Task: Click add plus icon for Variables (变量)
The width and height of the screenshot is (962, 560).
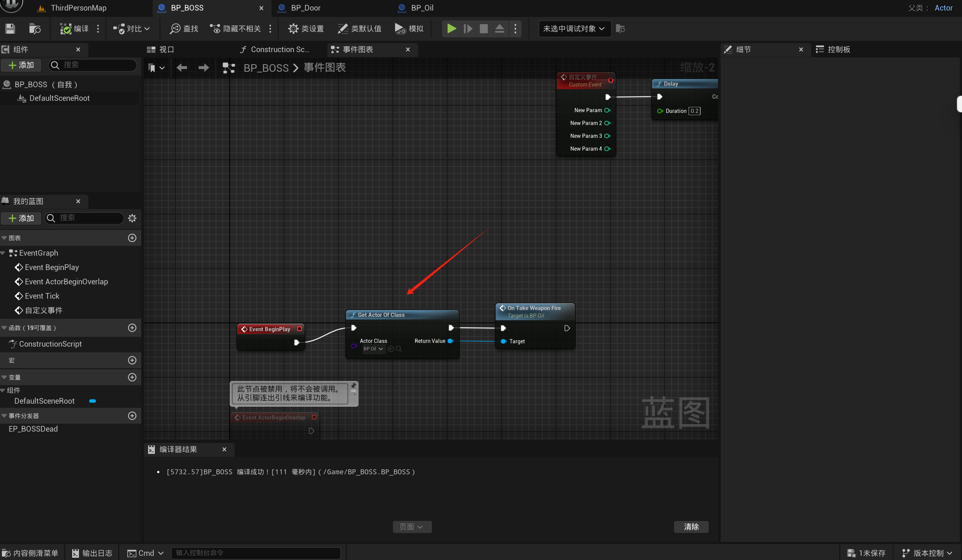Action: point(132,377)
